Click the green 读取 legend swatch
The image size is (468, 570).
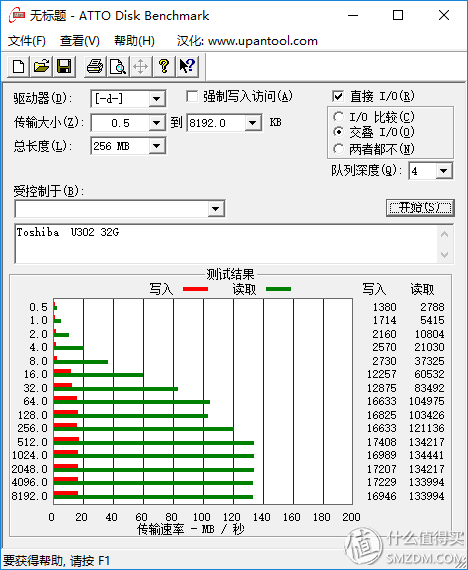[278, 289]
